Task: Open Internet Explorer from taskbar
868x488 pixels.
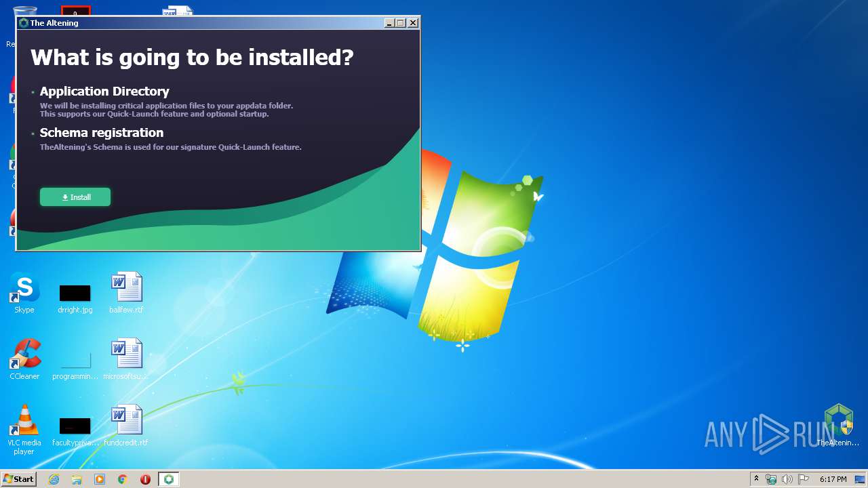Action: click(54, 479)
